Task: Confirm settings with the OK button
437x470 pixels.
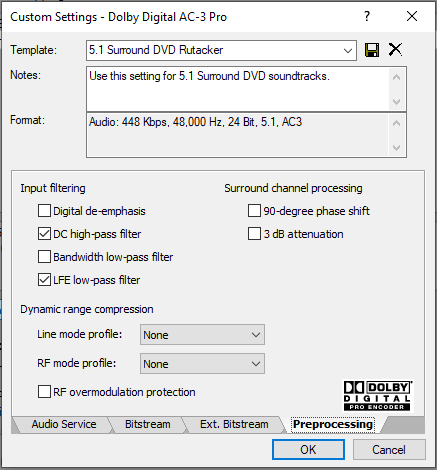Action: coord(308,450)
